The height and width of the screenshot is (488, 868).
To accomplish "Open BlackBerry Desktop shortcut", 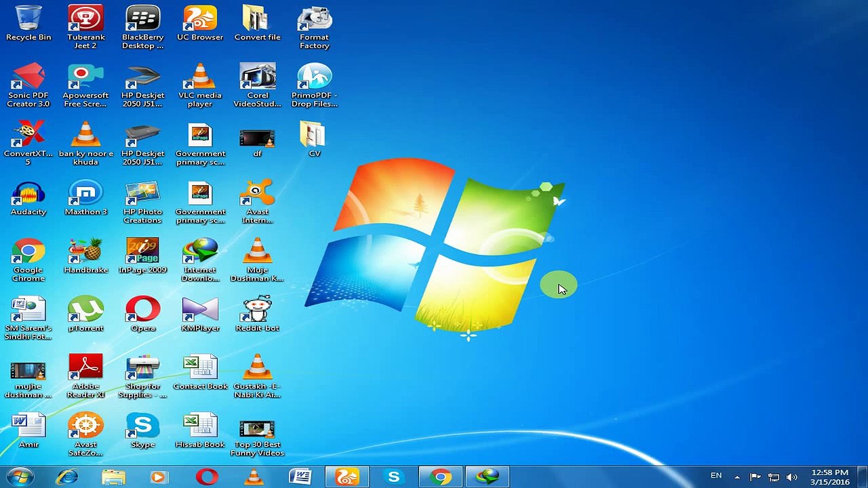I will [x=142, y=27].
